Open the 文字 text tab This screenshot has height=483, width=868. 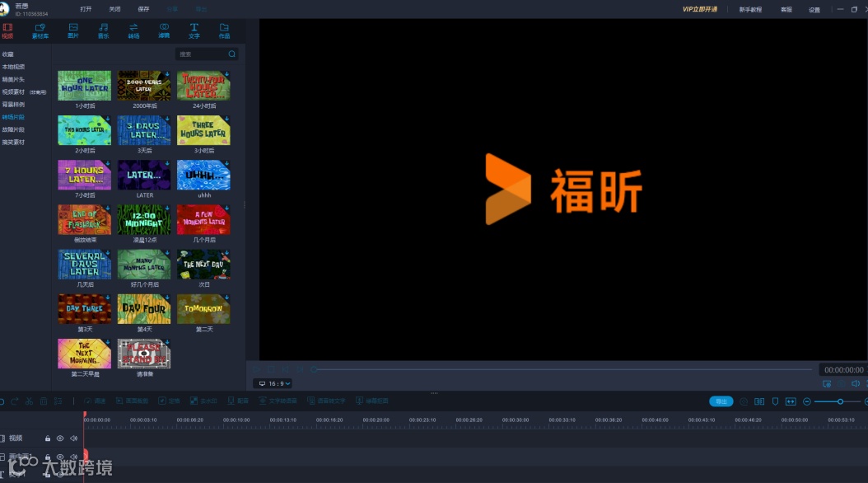[194, 31]
